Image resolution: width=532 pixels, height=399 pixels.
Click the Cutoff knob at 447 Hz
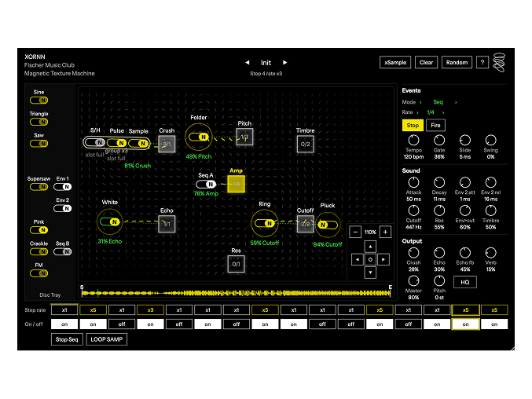[413, 210]
